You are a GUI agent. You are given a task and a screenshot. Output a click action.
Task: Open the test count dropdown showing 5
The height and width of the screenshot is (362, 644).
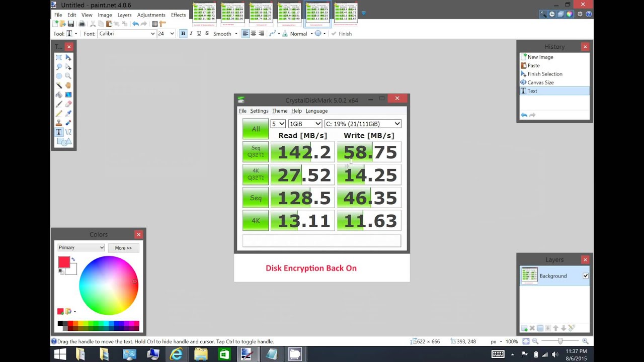[x=278, y=124]
